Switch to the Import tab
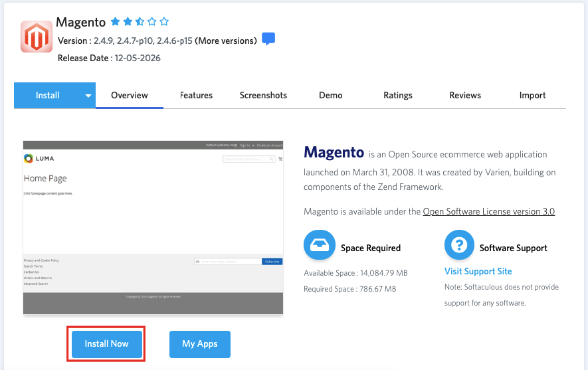The height and width of the screenshot is (370, 588). point(532,96)
